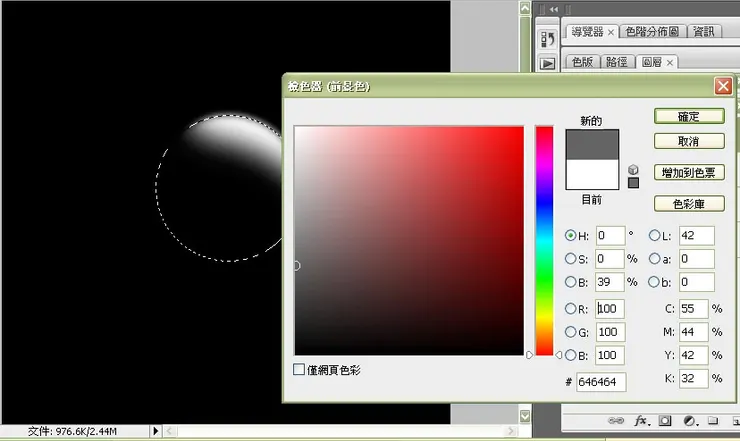Click the web-safe color cube warning icon
Viewport: 740px width, 441px height.
[x=633, y=170]
